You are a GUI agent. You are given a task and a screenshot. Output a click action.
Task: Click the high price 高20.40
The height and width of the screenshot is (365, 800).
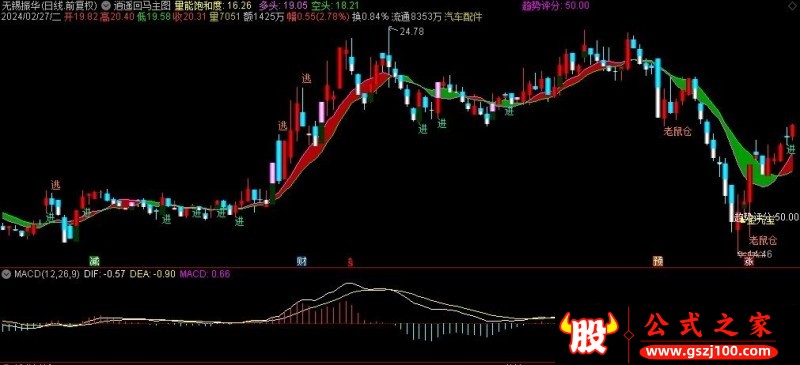pyautogui.click(x=118, y=17)
